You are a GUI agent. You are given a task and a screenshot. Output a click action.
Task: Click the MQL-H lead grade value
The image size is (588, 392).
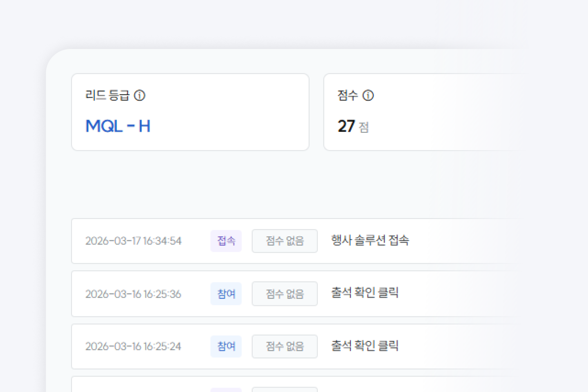[118, 126]
